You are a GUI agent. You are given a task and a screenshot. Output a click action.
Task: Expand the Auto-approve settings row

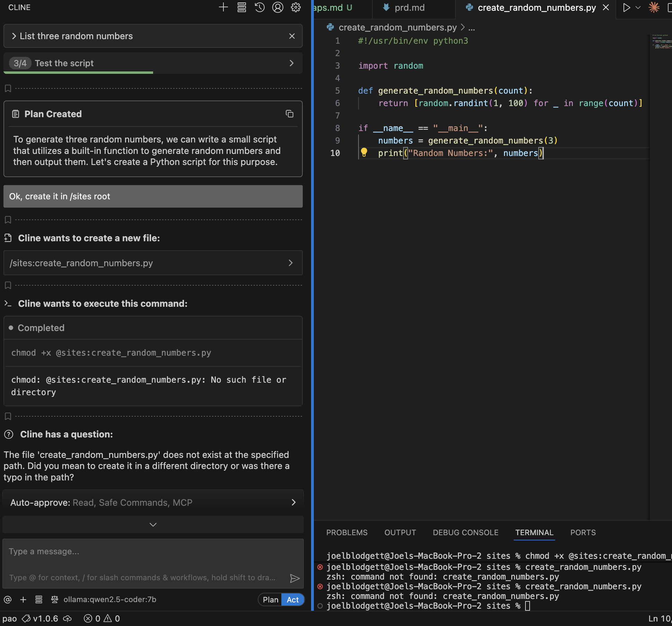click(153, 502)
